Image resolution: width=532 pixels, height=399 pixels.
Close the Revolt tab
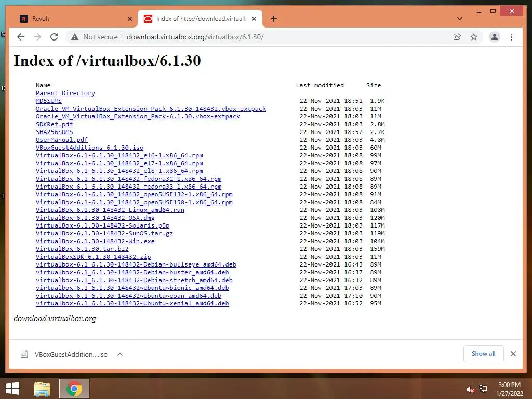pyautogui.click(x=129, y=19)
